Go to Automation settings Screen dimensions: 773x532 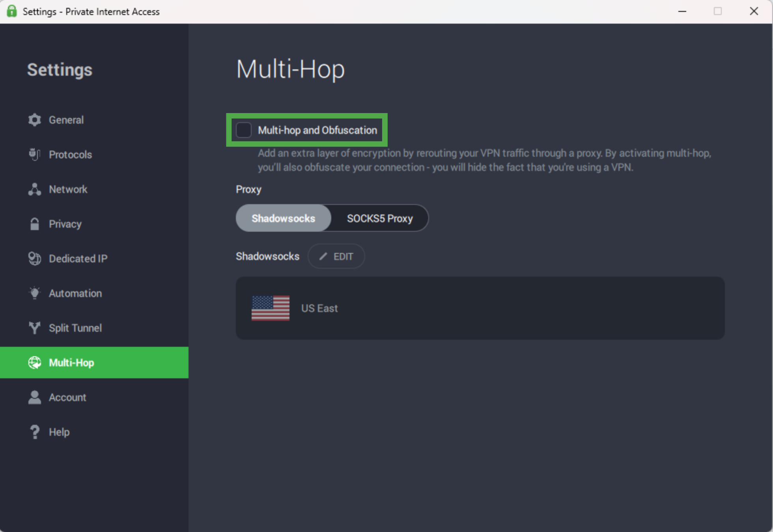click(94, 293)
